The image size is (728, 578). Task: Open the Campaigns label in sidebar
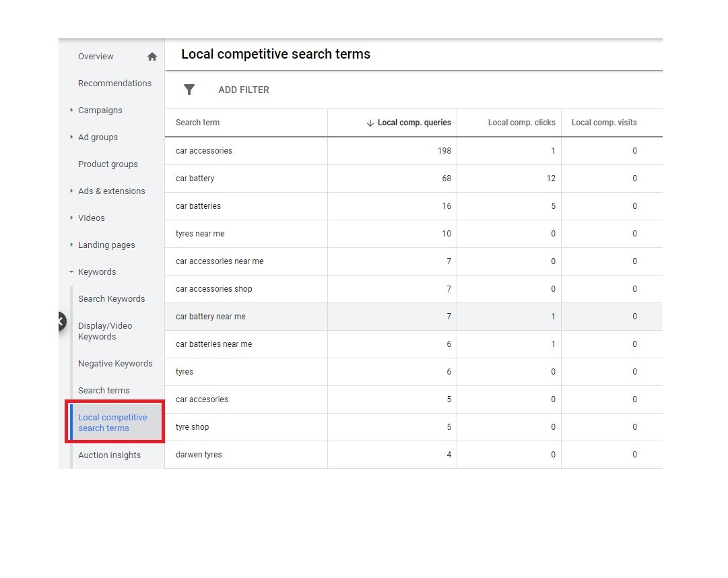point(100,110)
